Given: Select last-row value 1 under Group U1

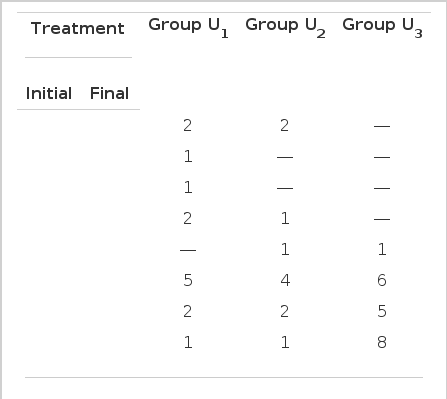Looking at the screenshot, I should pyautogui.click(x=188, y=342).
